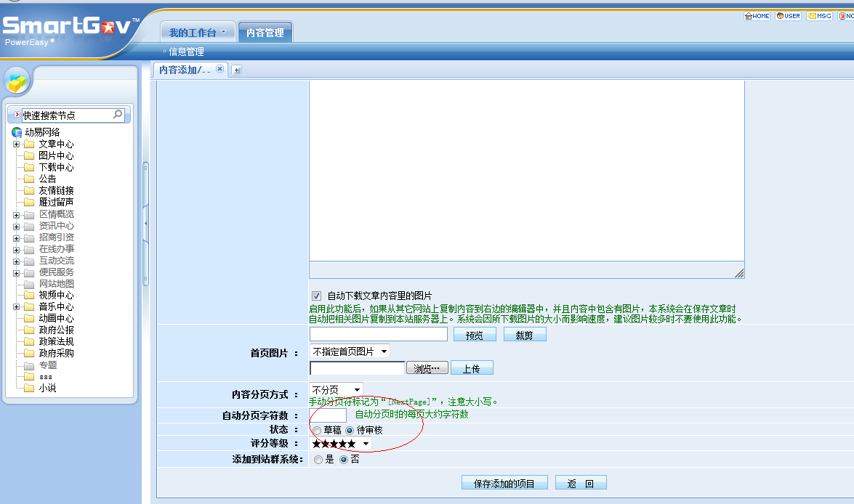Click the 上传 upload button
This screenshot has height=504, width=854.
[x=471, y=368]
